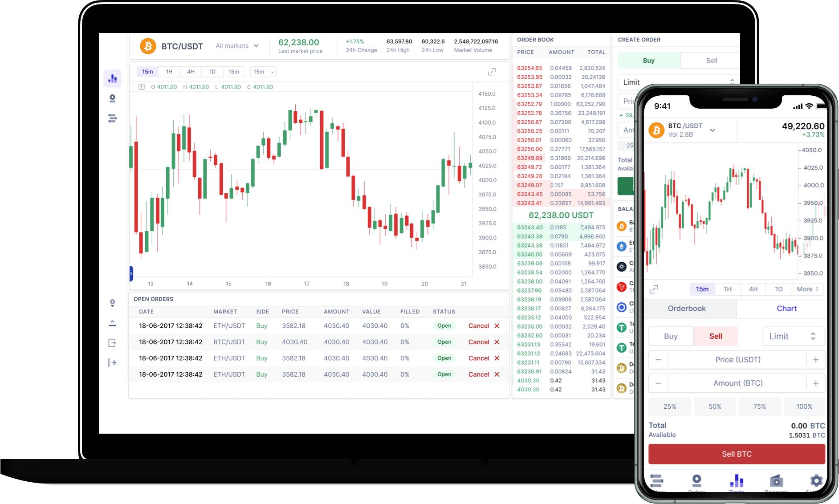Image resolution: width=839 pixels, height=504 pixels.
Task: Click the X icon on BTC/USDT open order
Action: click(497, 342)
